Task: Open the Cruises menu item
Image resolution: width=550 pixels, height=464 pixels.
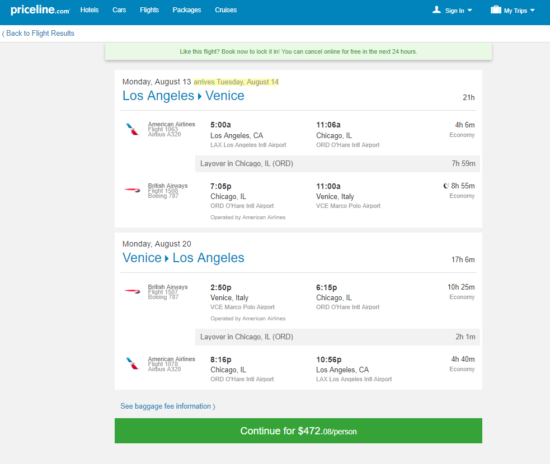Action: point(226,10)
